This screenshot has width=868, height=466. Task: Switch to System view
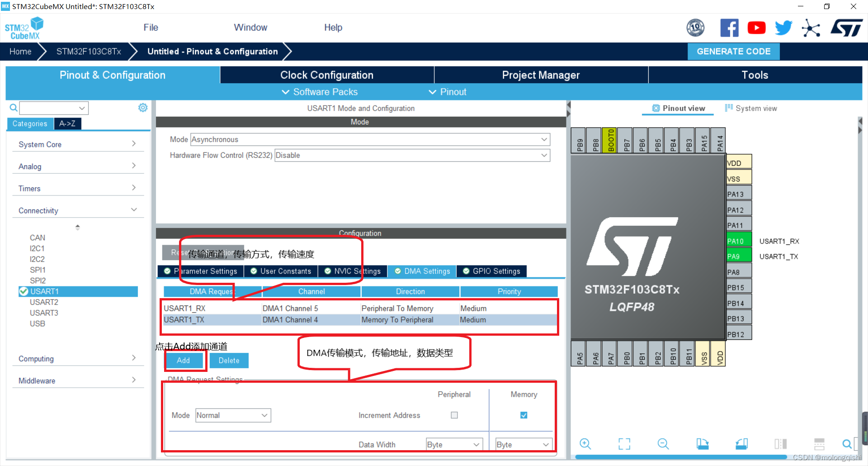(751, 108)
